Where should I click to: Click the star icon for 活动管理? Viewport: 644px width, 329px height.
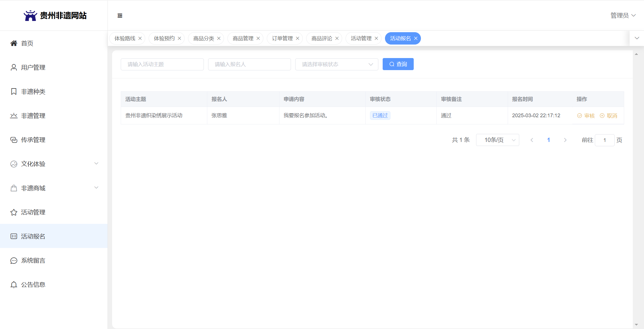pyautogui.click(x=14, y=212)
